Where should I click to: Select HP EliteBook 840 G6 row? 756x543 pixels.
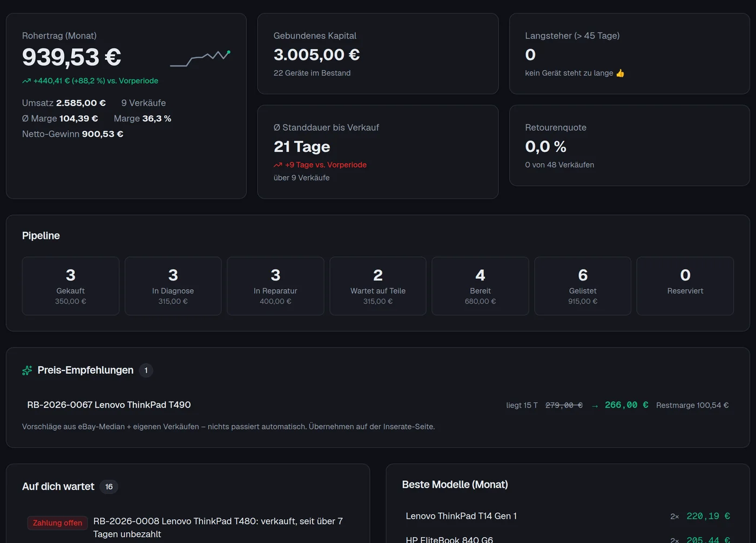click(x=568, y=539)
